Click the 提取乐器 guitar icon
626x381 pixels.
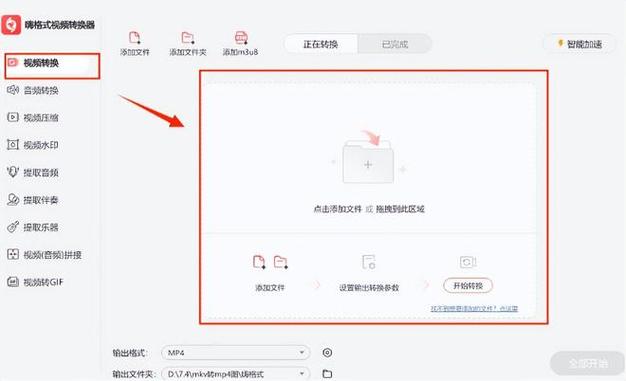point(13,227)
